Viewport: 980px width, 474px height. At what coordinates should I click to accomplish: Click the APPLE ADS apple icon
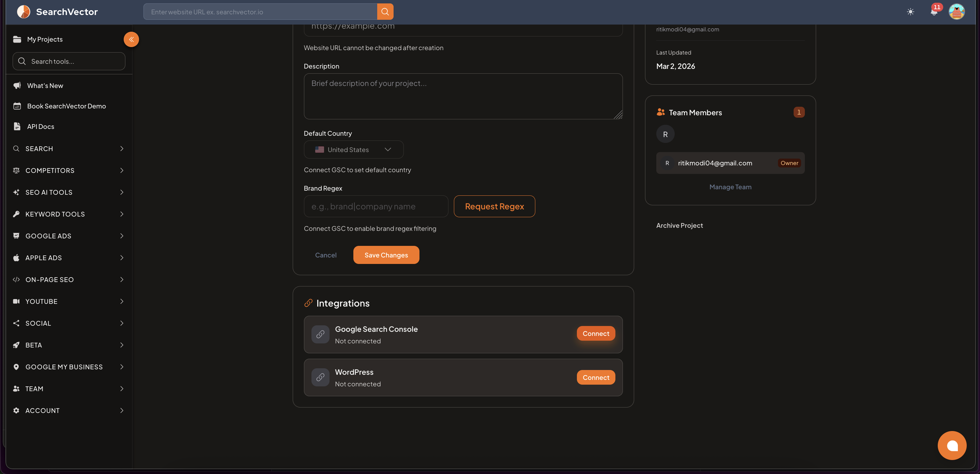(x=16, y=258)
